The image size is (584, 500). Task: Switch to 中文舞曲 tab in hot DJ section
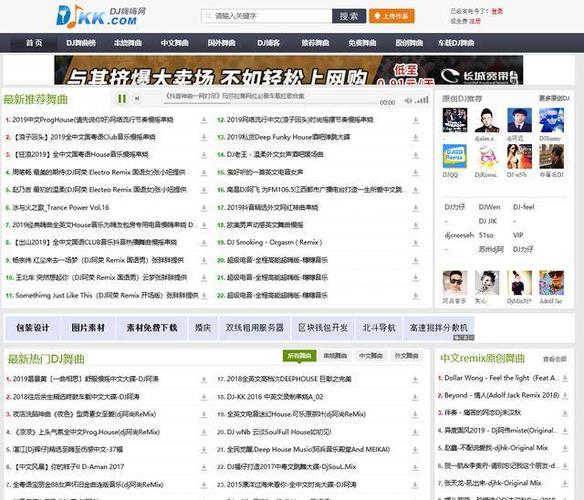click(371, 356)
